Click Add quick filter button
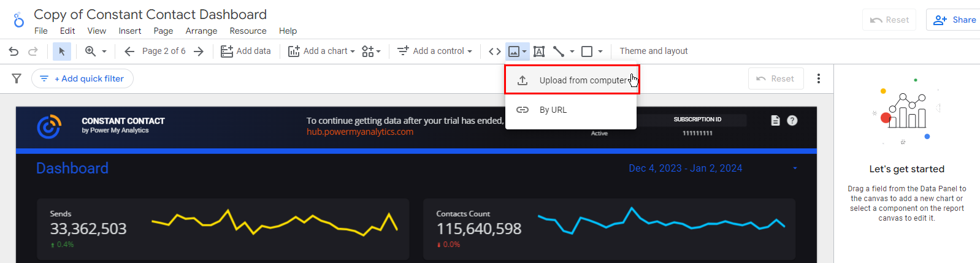 (82, 78)
